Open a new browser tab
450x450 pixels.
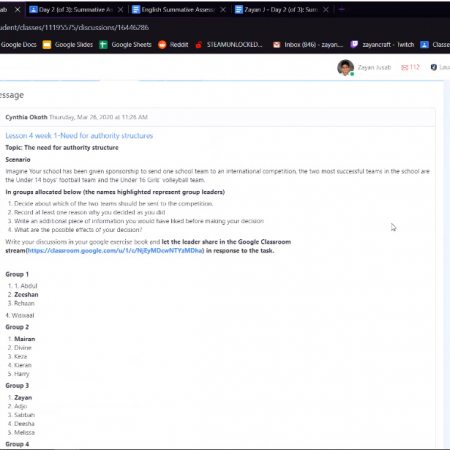point(341,10)
